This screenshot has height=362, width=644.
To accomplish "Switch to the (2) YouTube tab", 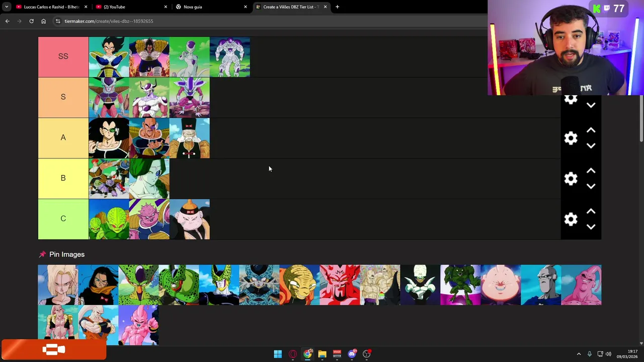I will click(131, 7).
